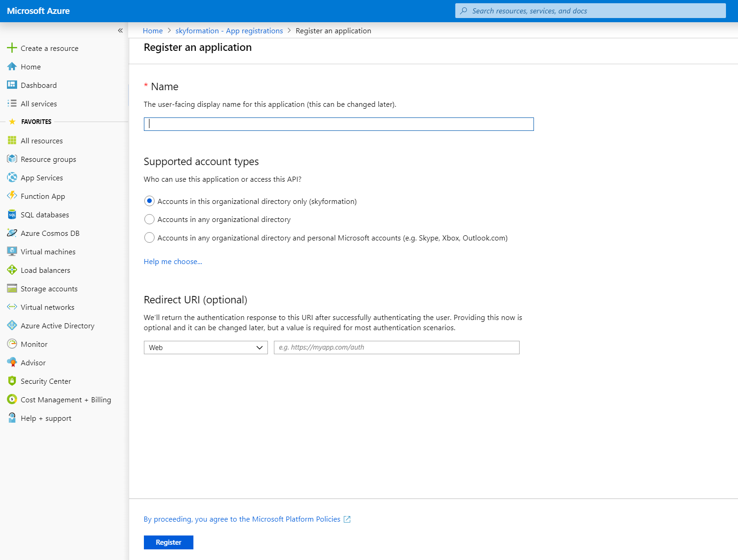Open the Virtual networks icon

tap(12, 307)
